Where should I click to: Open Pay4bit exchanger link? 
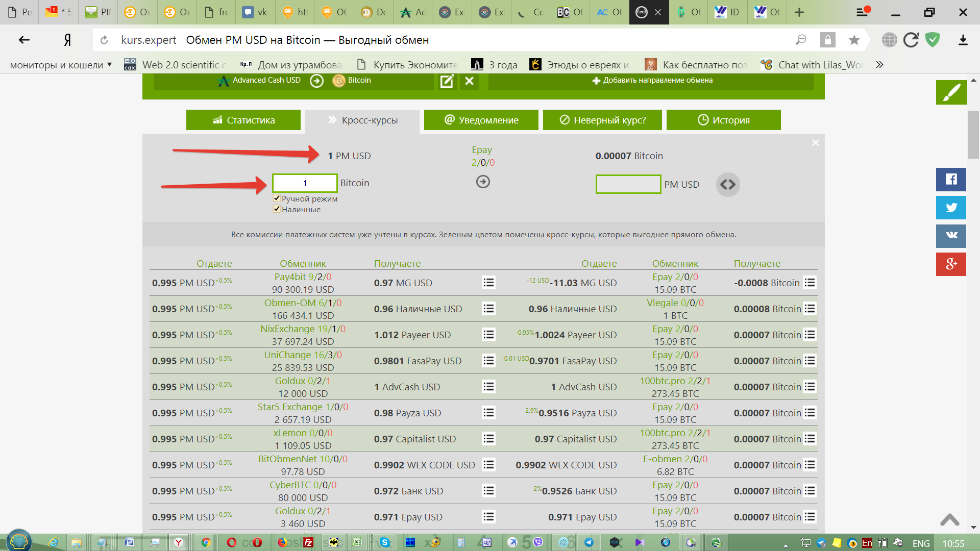290,277
